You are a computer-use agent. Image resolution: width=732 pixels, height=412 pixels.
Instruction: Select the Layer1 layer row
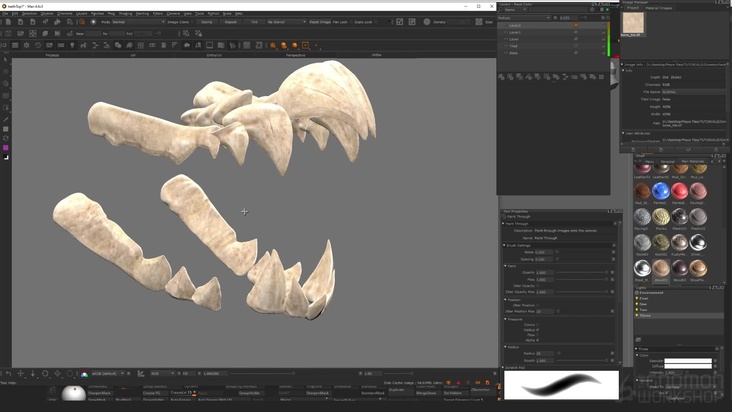pyautogui.click(x=552, y=32)
